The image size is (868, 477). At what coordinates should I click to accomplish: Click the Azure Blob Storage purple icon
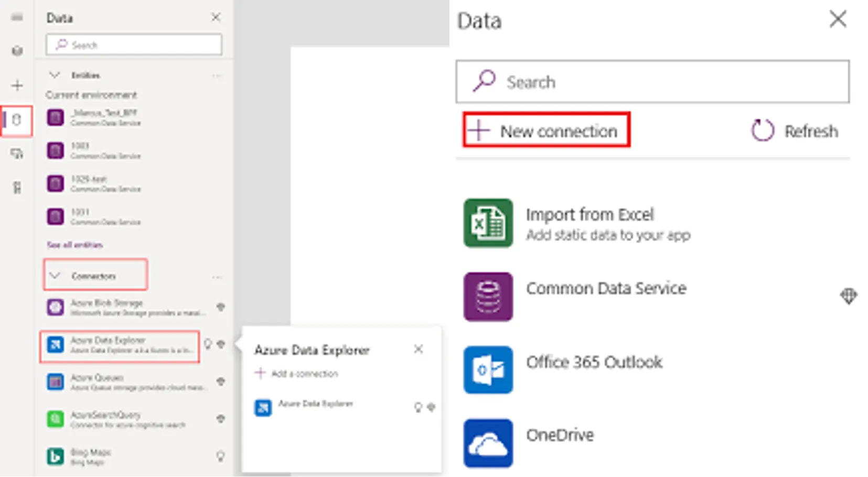(55, 307)
